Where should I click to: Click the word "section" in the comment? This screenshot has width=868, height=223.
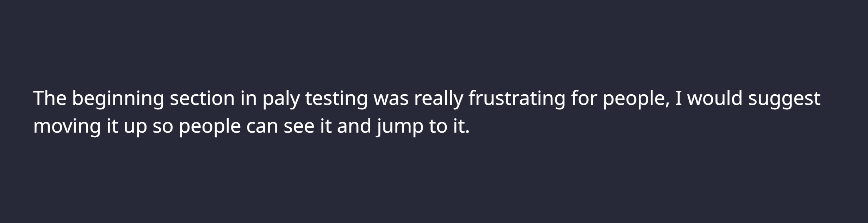point(202,98)
